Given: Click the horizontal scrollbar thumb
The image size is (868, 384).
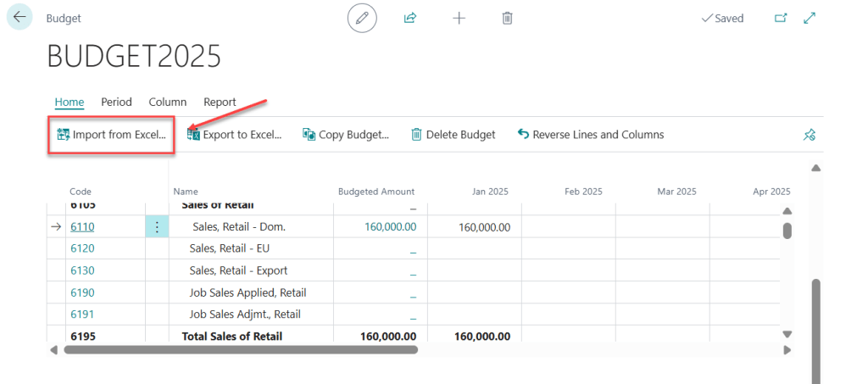Looking at the screenshot, I should (x=241, y=350).
